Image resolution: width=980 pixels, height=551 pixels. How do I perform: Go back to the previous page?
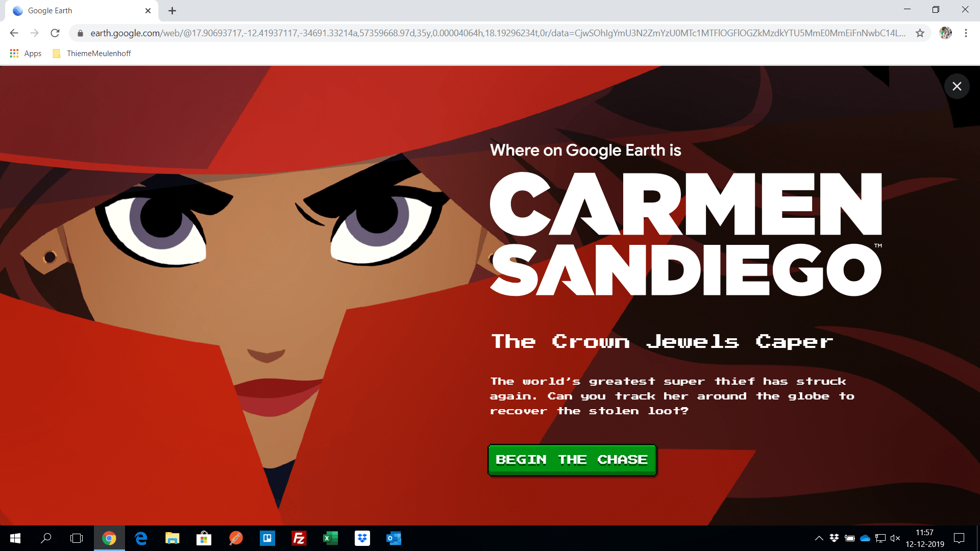point(14,33)
